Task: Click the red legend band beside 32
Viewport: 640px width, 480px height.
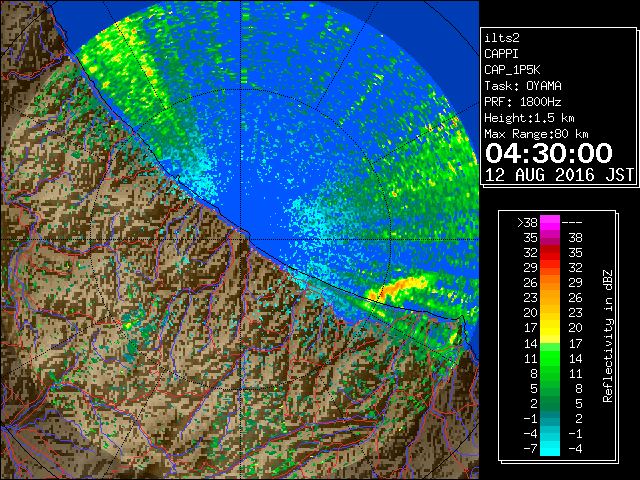Action: [x=550, y=253]
